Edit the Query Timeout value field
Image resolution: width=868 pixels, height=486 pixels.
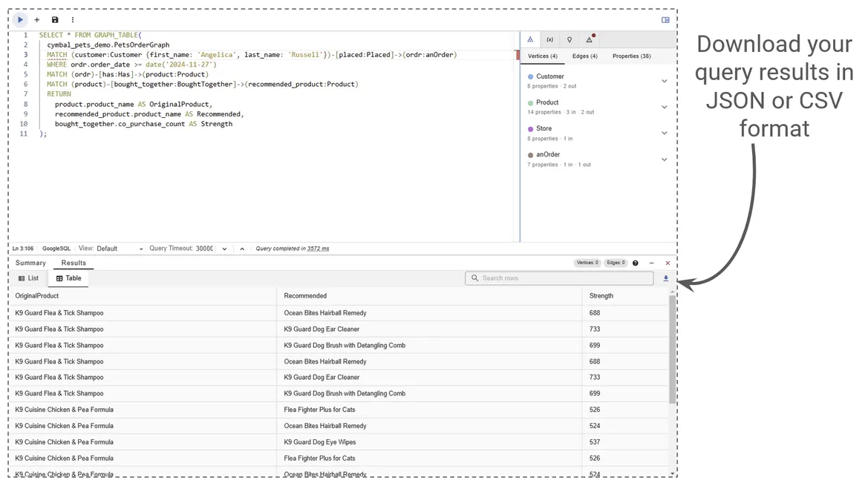[204, 249]
